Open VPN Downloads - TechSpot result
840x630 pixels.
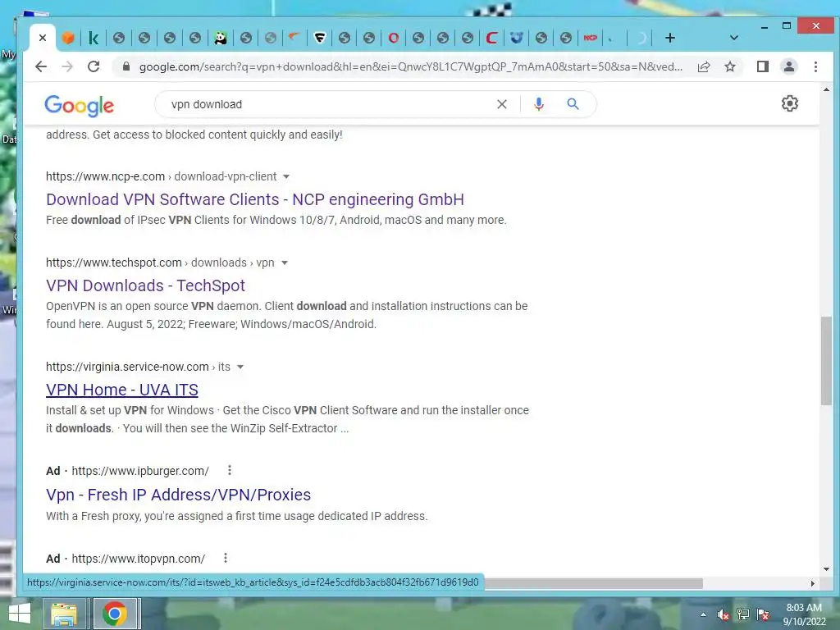click(x=145, y=285)
